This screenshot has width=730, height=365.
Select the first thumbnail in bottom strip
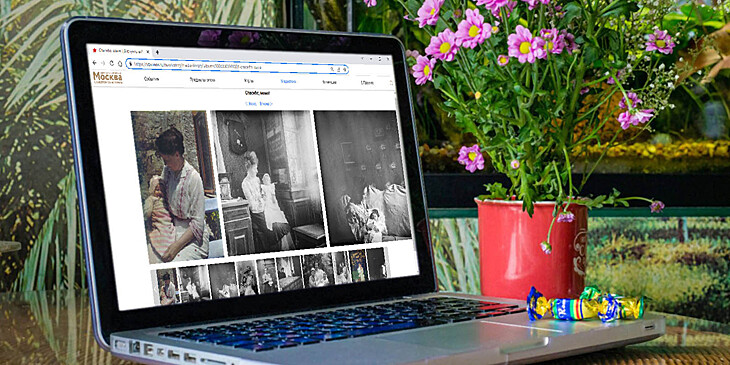point(168,286)
